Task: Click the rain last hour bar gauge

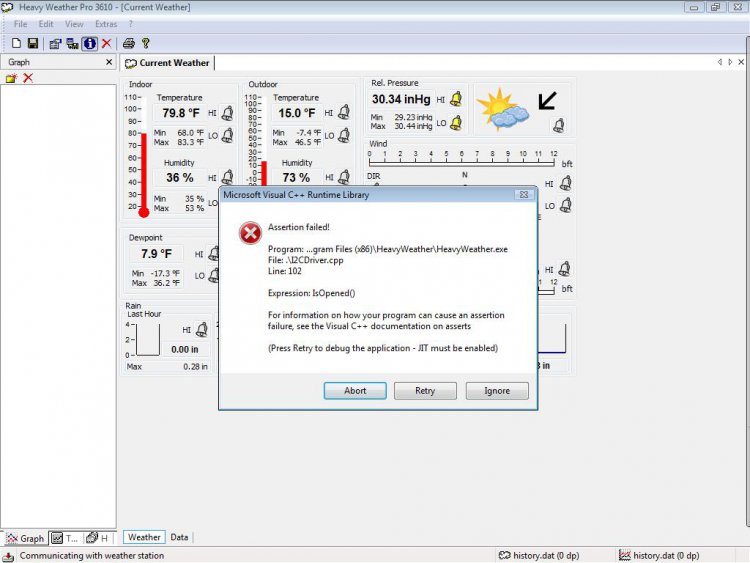Action: (148, 340)
